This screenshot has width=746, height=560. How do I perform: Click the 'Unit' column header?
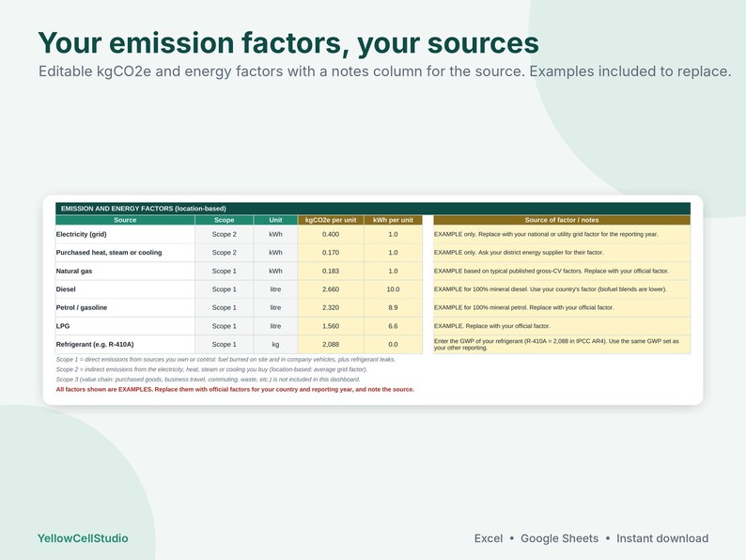pos(275,220)
